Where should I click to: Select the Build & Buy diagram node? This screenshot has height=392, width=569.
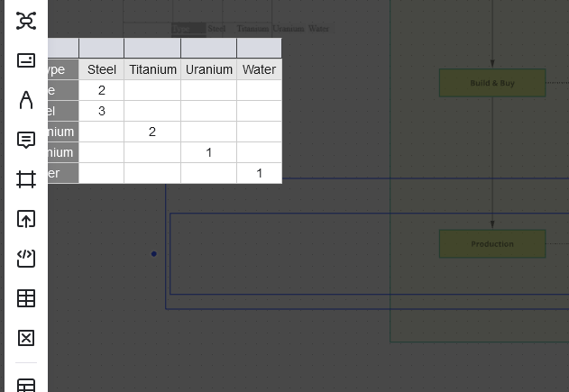point(492,83)
